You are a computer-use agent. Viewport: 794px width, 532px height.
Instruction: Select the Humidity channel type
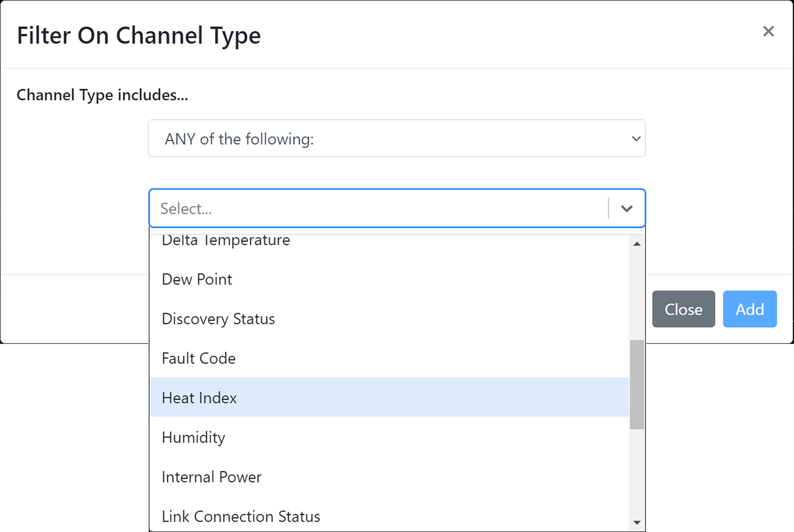coord(193,437)
